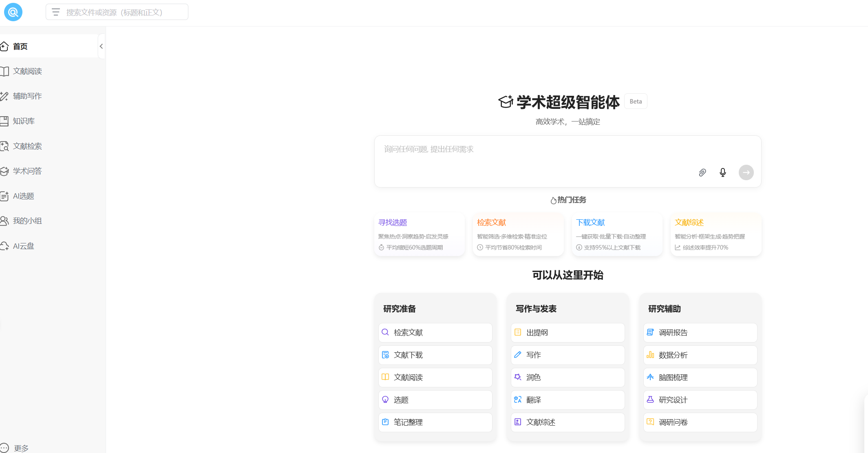The image size is (868, 453).
Task: Click the app logo at top left
Action: (x=13, y=12)
